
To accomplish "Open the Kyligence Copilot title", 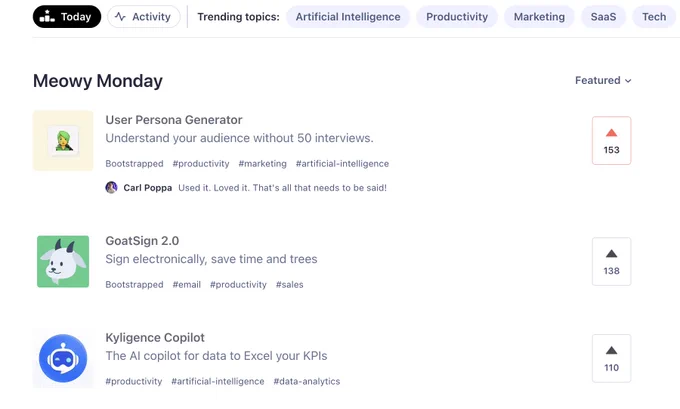I will tap(155, 337).
